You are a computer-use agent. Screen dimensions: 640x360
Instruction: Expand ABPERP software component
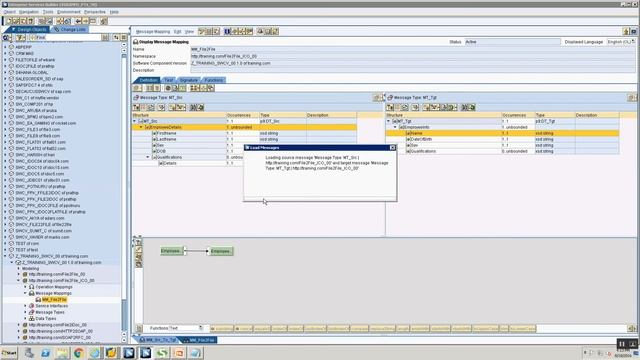point(5,47)
